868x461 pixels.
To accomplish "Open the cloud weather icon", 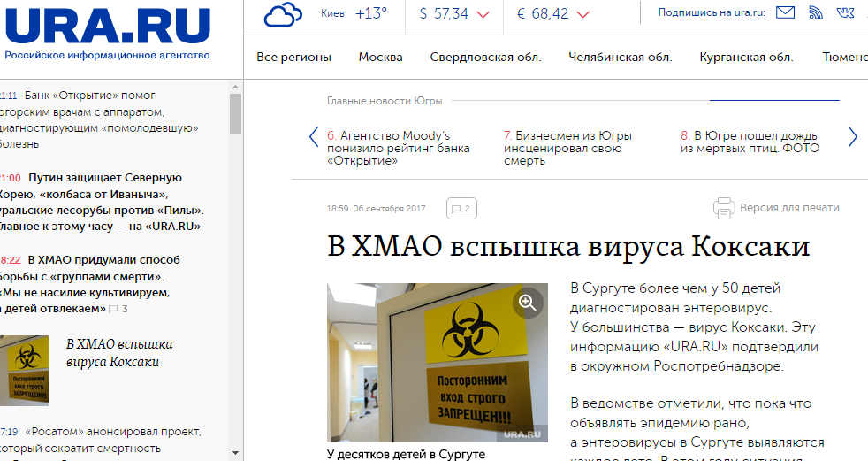I will 284,14.
